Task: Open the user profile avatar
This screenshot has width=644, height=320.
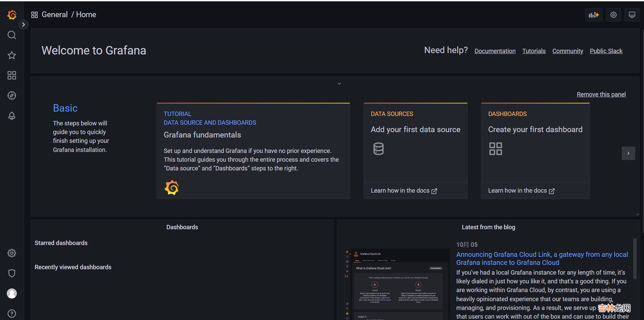Action: (12, 293)
